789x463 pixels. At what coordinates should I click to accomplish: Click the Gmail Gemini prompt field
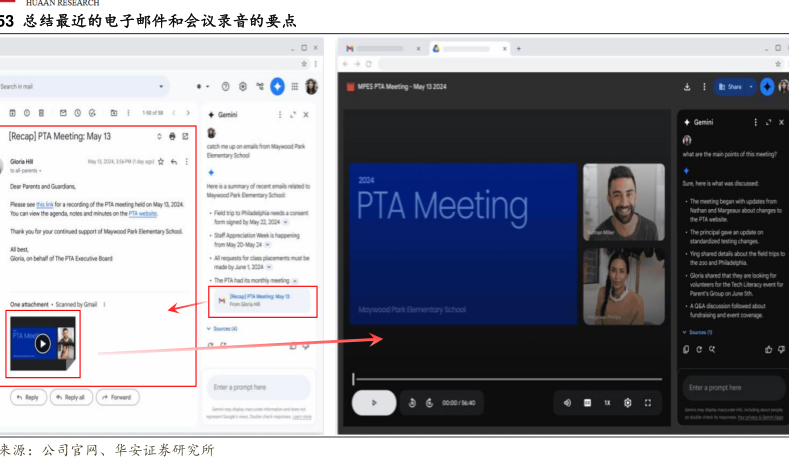tap(259, 387)
